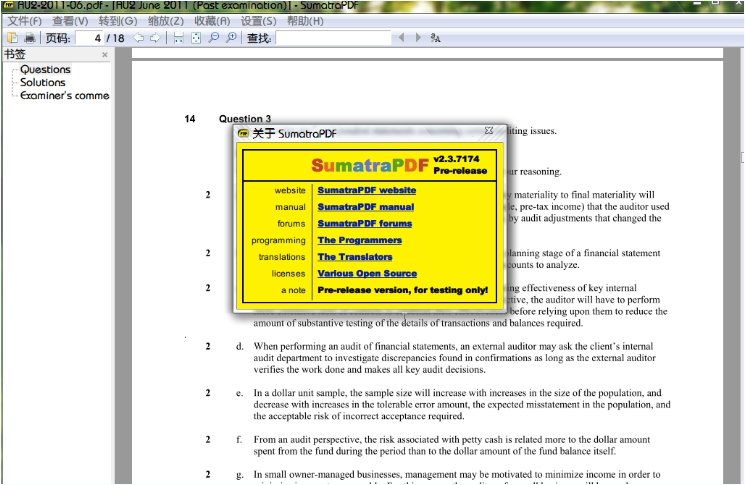Select Solutions bookmark in sidebar
Screen dimensions: 745x485
click(x=43, y=83)
